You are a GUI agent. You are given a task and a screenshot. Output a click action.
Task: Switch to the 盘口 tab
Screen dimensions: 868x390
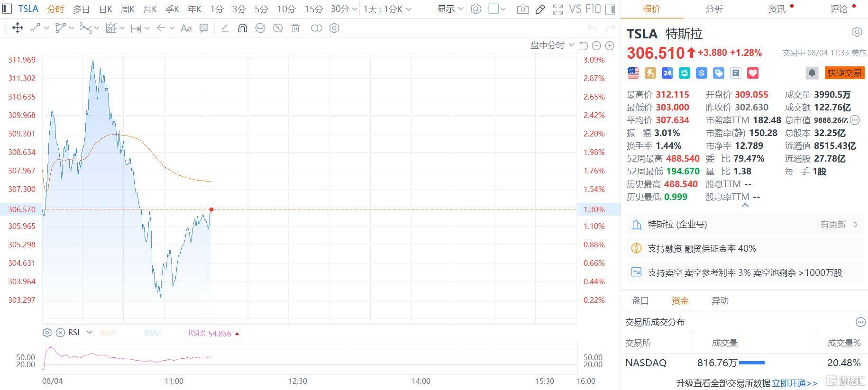[x=640, y=300]
